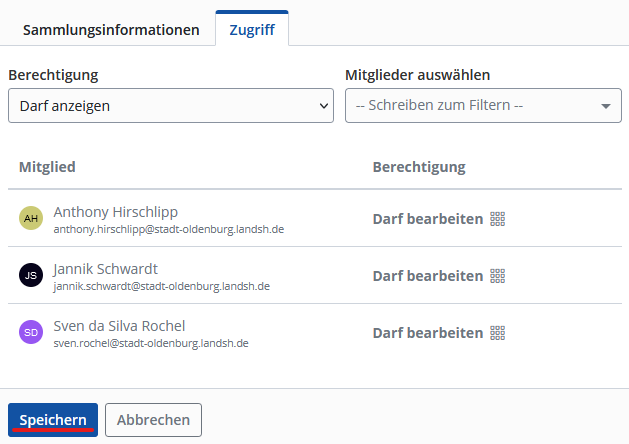The image size is (629, 444).
Task: Save changes with the Speichern button
Action: 53,420
